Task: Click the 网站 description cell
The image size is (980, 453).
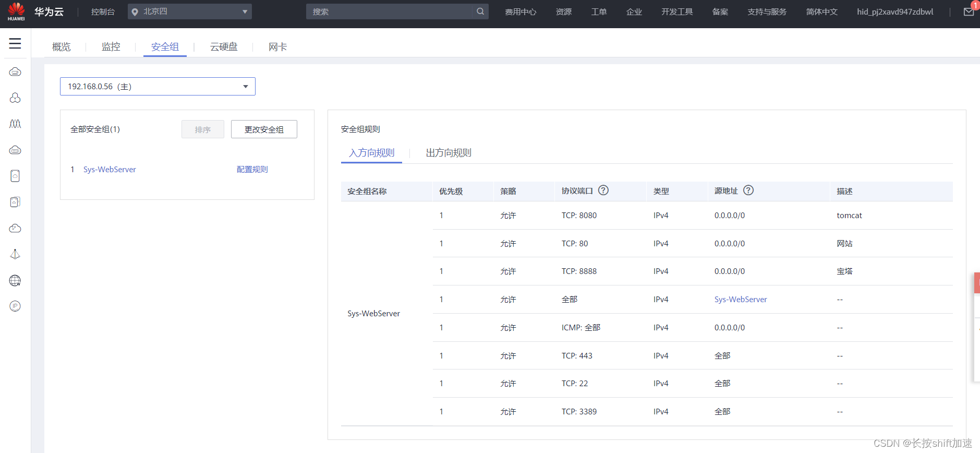Action: click(844, 244)
